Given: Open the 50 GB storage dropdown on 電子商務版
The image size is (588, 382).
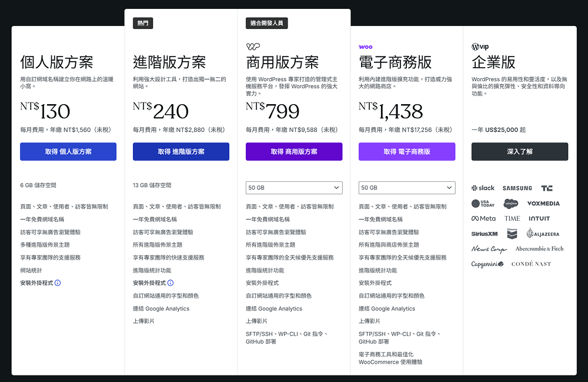Looking at the screenshot, I should tap(406, 187).
